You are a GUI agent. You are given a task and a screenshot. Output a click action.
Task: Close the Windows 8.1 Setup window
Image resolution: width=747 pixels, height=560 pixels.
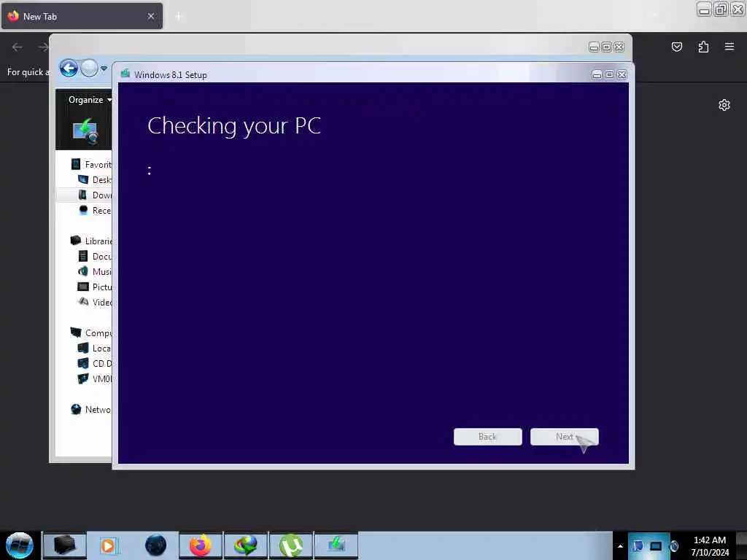pyautogui.click(x=622, y=75)
